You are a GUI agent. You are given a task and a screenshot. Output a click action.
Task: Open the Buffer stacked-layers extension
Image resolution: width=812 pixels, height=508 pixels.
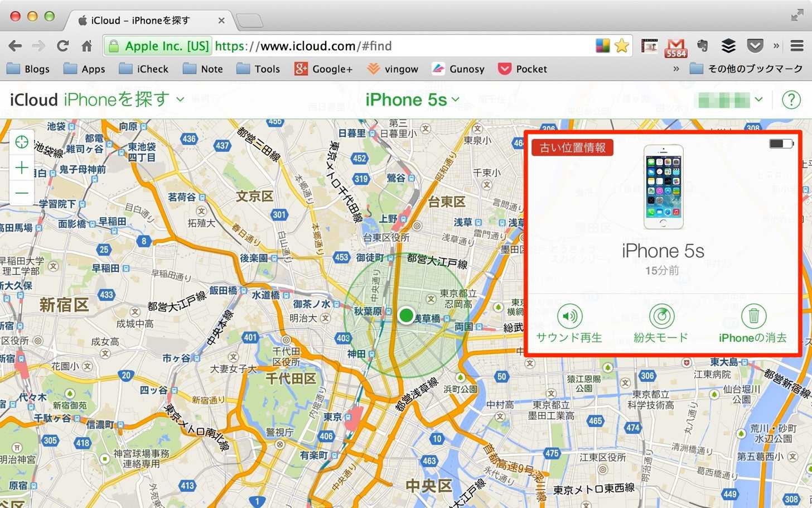728,46
